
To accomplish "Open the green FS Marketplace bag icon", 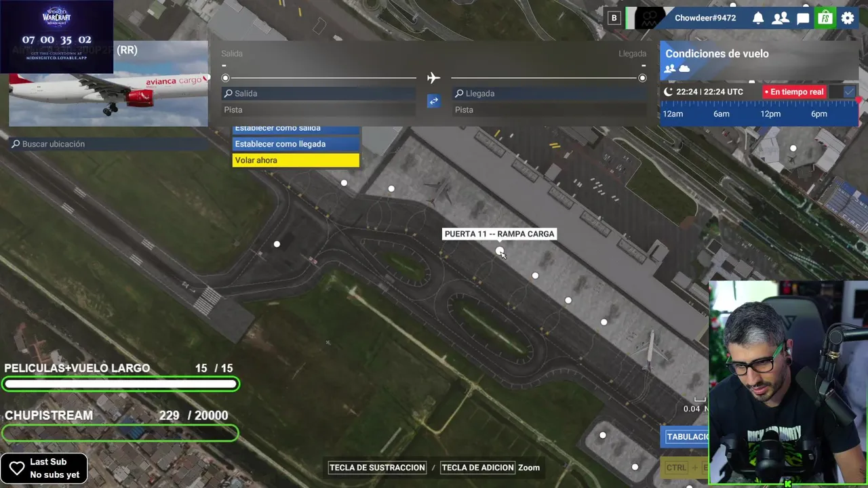I will coord(825,18).
